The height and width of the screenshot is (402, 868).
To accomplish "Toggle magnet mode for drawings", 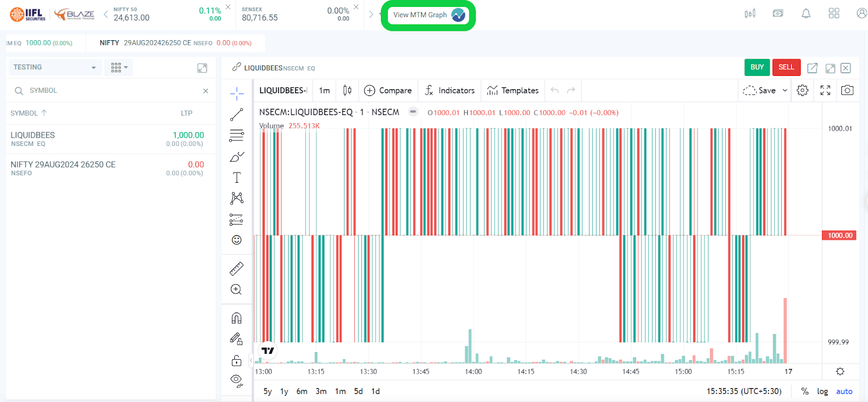I will click(237, 318).
